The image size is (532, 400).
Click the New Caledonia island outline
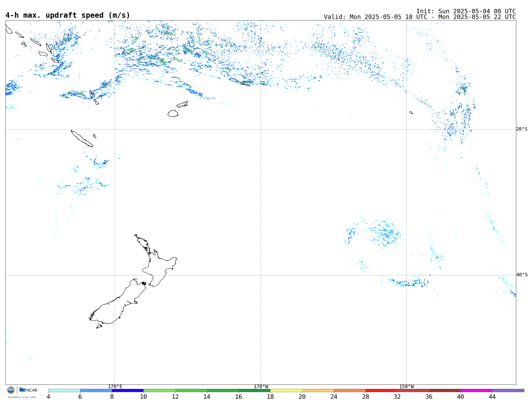[x=82, y=138]
